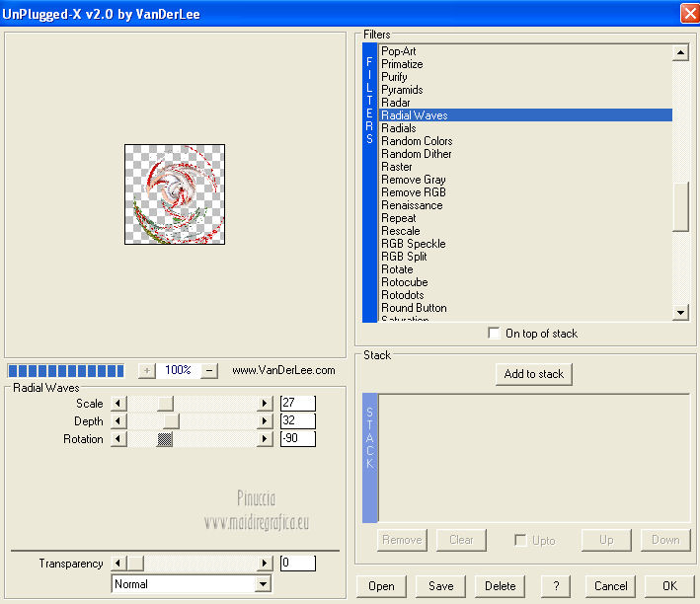
Task: Click the empty stack list area
Action: tap(534, 458)
